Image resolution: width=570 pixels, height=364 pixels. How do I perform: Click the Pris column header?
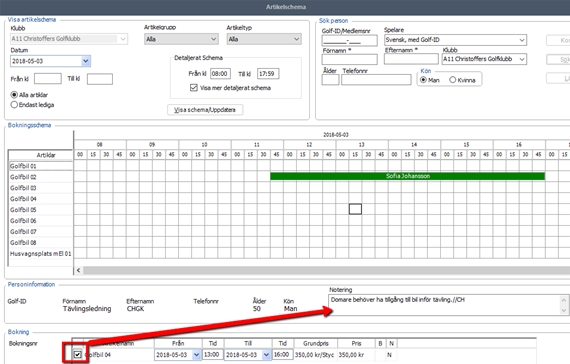point(356,343)
